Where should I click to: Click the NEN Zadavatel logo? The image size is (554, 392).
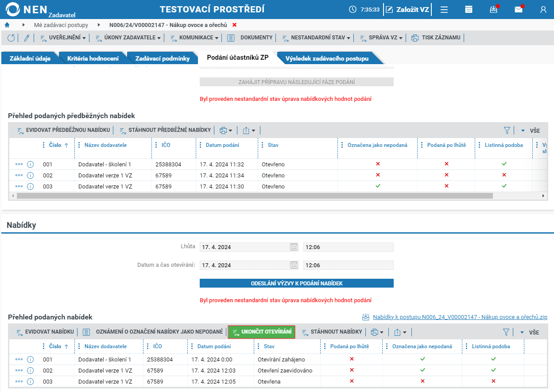coord(41,10)
